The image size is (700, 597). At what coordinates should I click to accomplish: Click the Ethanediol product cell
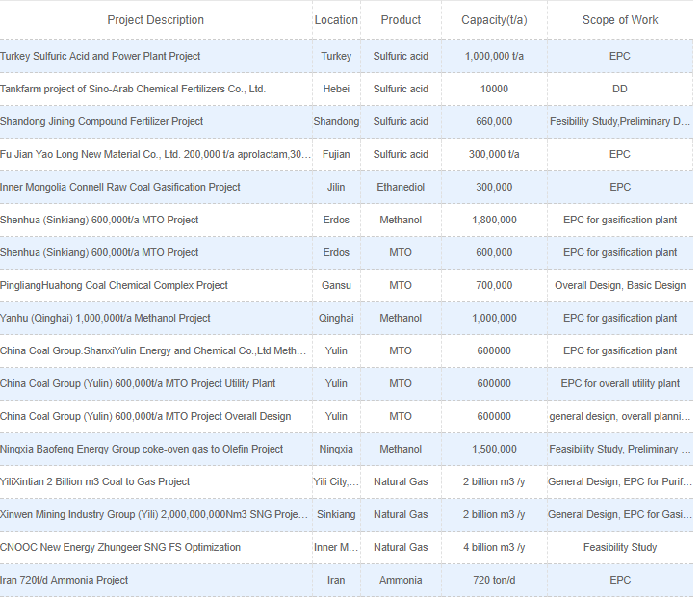click(x=401, y=187)
